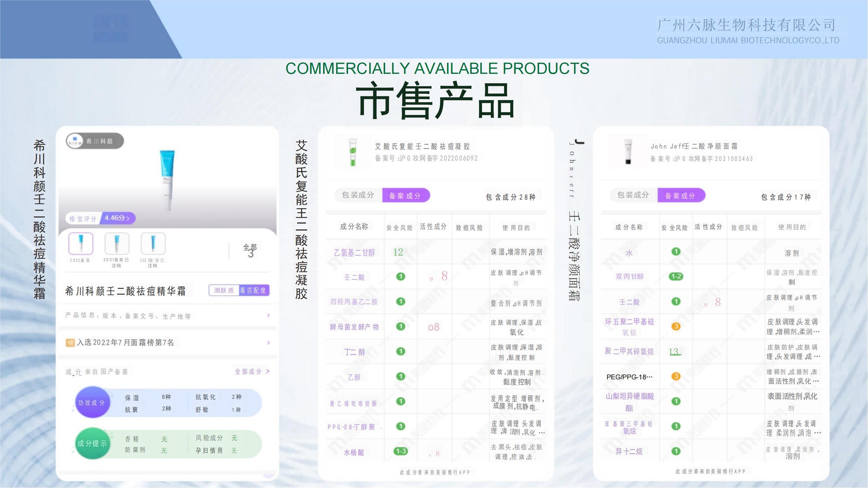Screen dimensions: 868x488
Task: Open ingredient 水杨酸
Action: pyautogui.click(x=354, y=452)
